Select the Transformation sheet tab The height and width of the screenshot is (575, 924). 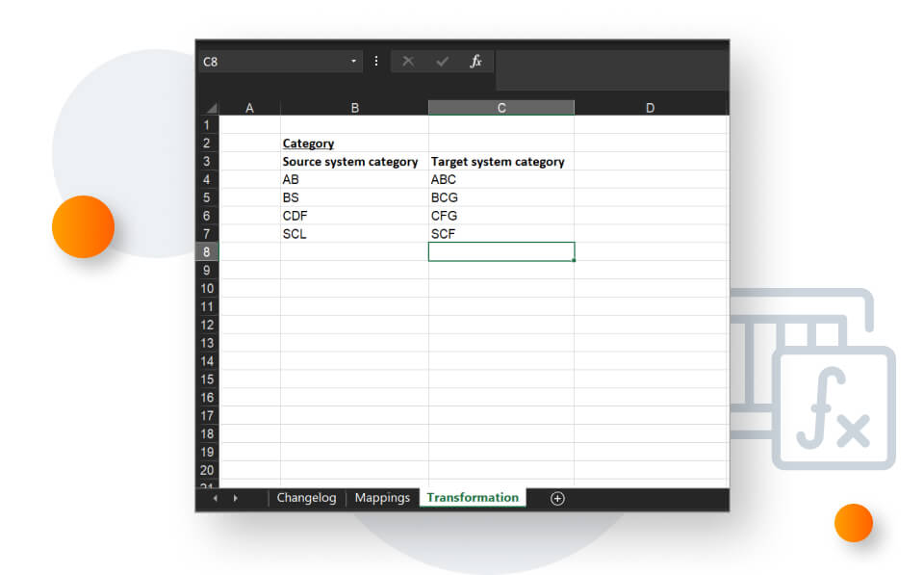pos(473,498)
